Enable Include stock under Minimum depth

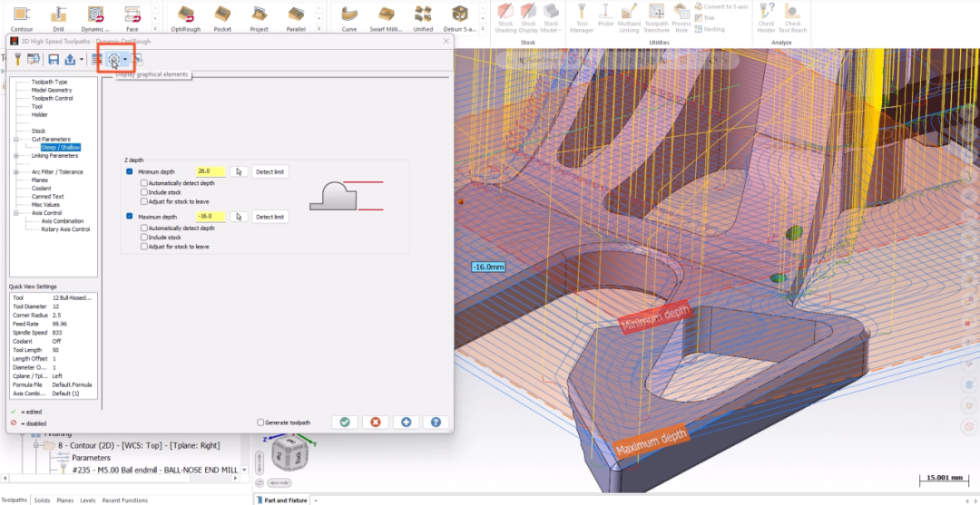pos(143,192)
